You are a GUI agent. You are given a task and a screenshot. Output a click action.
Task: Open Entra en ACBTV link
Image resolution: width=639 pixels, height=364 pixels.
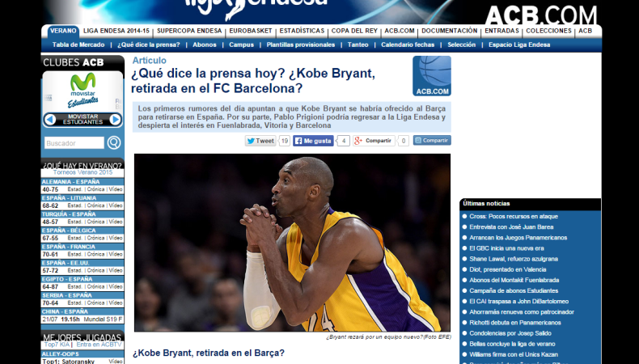point(99,345)
